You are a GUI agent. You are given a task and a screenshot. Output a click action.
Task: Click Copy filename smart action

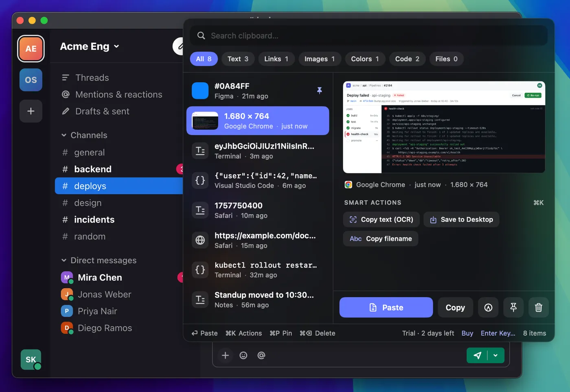(381, 239)
